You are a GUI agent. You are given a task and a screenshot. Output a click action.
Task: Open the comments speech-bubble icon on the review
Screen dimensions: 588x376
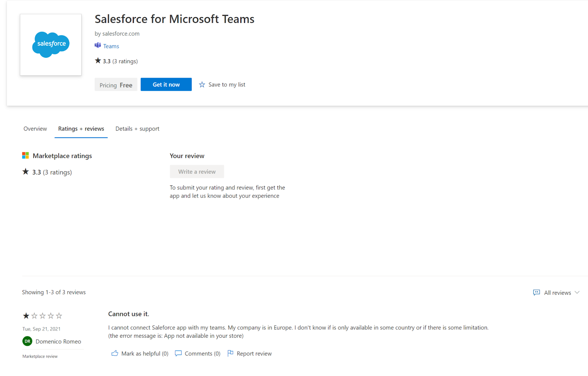pyautogui.click(x=178, y=353)
